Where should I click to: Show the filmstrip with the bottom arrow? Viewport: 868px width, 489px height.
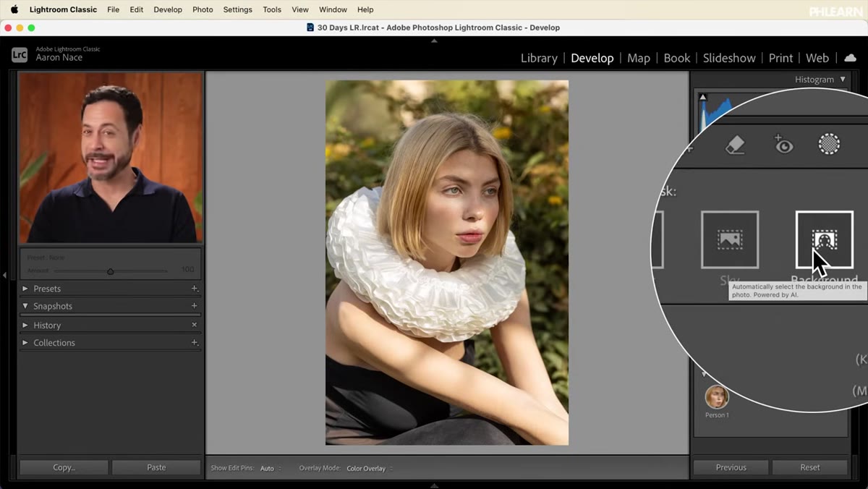434,485
